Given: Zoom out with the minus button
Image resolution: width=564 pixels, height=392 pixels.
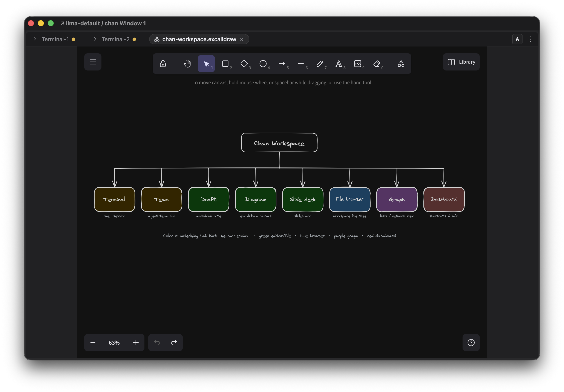Looking at the screenshot, I should (x=93, y=342).
